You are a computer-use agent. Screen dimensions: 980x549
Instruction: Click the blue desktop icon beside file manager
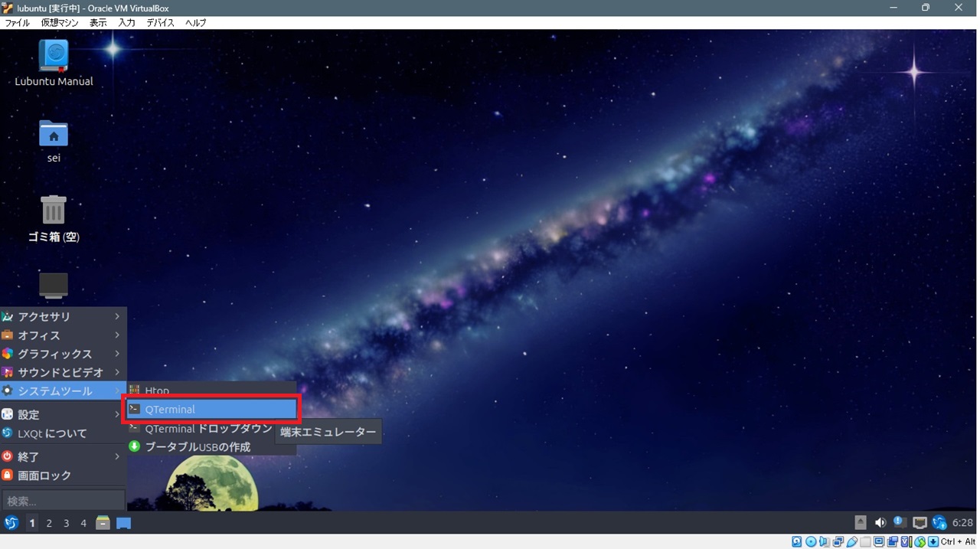tap(123, 523)
